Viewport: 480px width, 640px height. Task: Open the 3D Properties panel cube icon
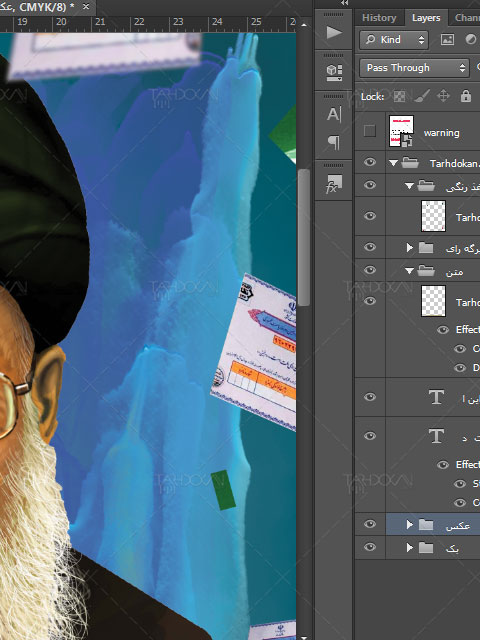[334, 73]
